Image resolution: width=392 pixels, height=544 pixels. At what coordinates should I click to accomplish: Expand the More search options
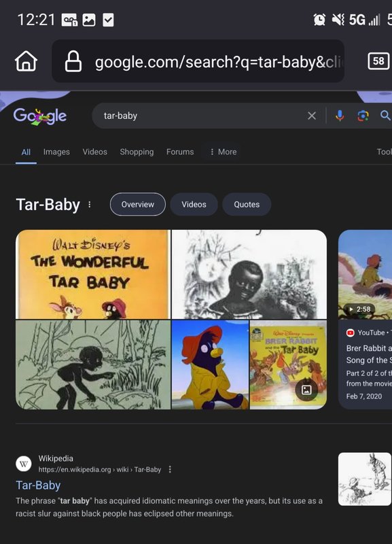click(x=224, y=152)
